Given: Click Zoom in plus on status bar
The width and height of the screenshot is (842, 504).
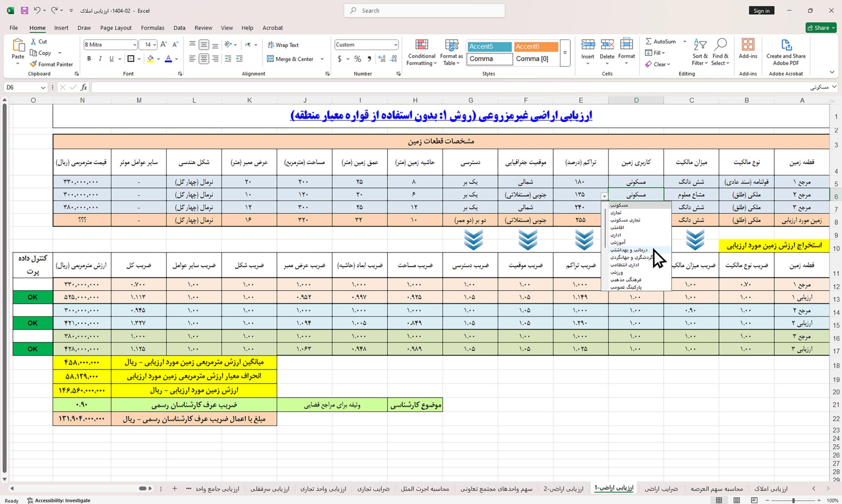Looking at the screenshot, I should coord(819,500).
